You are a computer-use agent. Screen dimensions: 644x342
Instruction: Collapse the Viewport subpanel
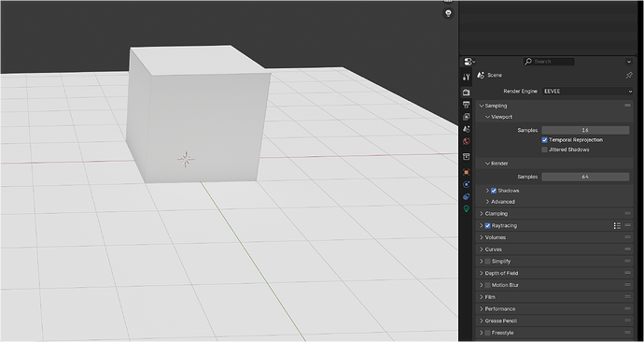coord(487,117)
